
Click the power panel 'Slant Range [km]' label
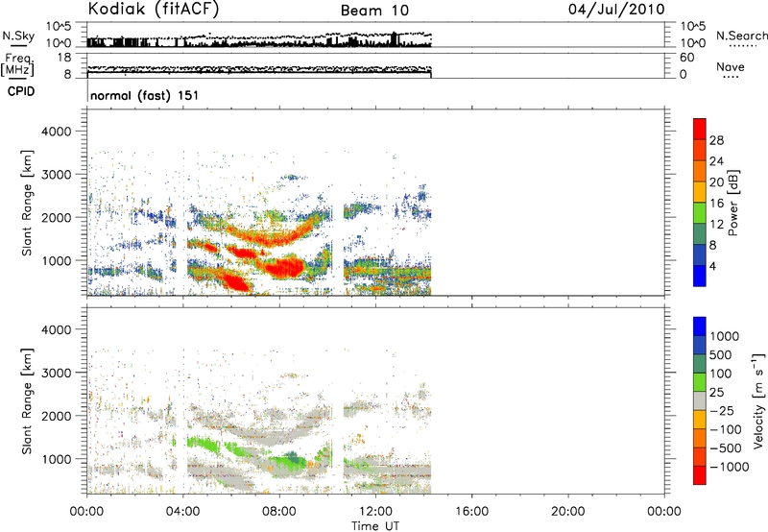[x=27, y=203]
